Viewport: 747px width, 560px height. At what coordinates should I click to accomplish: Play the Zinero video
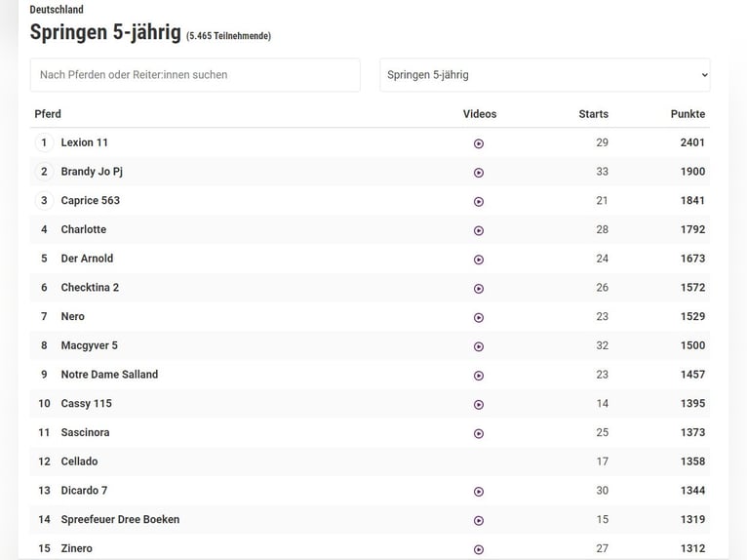tap(478, 549)
